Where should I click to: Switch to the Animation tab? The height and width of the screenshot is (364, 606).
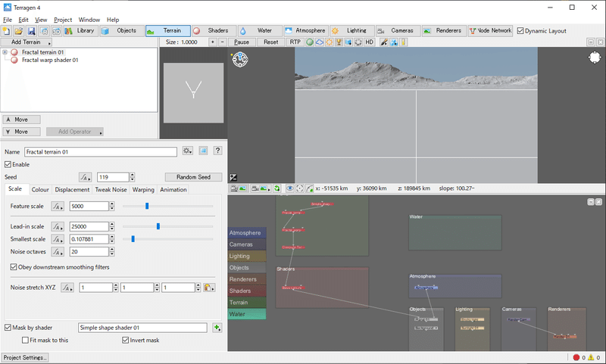click(x=173, y=189)
